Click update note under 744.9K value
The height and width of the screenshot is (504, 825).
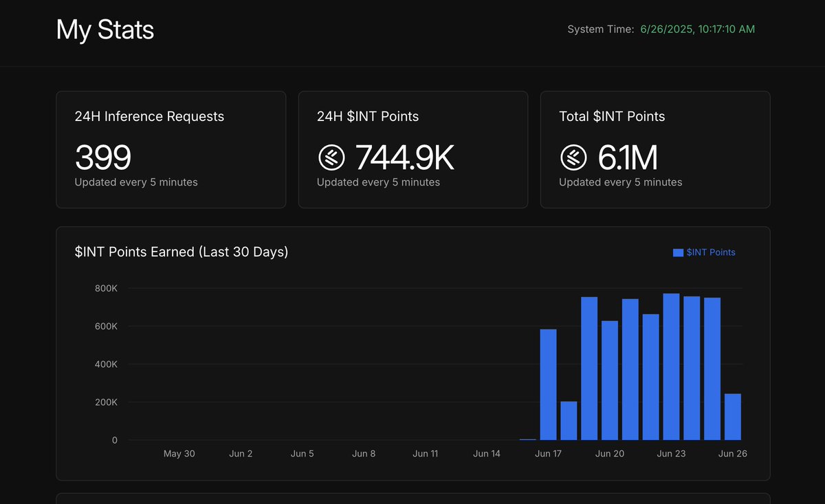click(378, 182)
